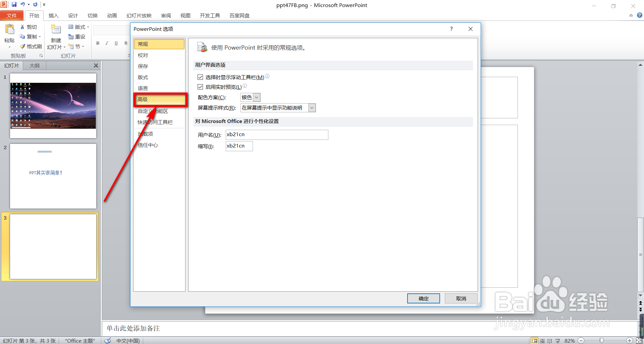Click the zoom in plus button
Screen dimensions: 644x344
[x=630, y=341]
